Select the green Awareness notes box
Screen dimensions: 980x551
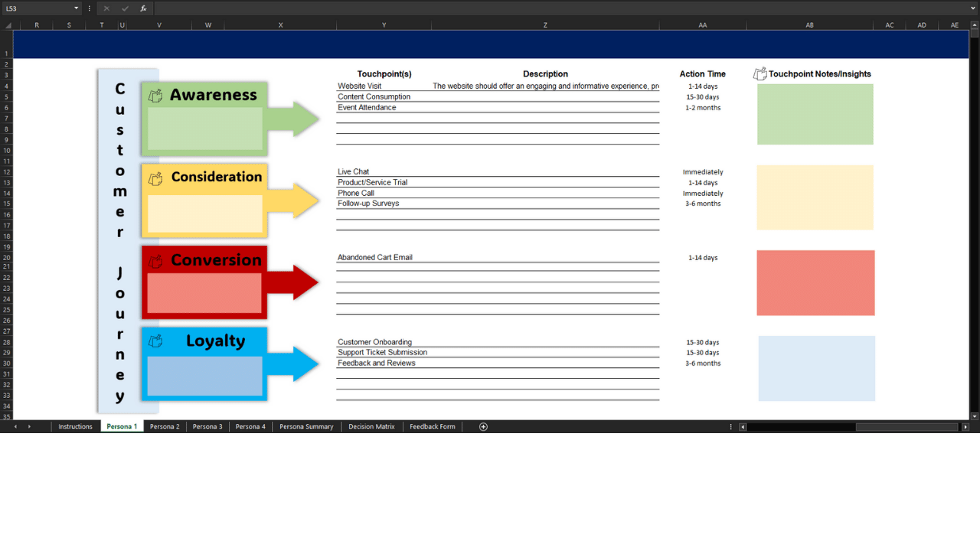(x=815, y=114)
